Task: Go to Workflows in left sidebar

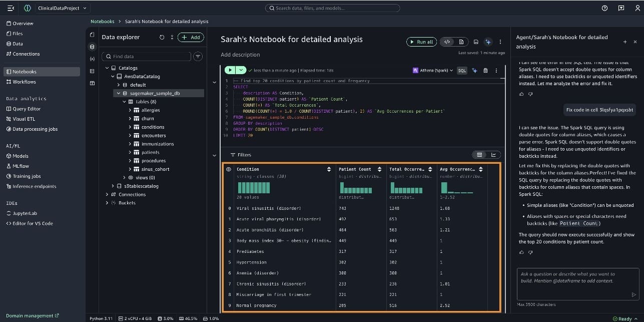Action: (x=24, y=82)
